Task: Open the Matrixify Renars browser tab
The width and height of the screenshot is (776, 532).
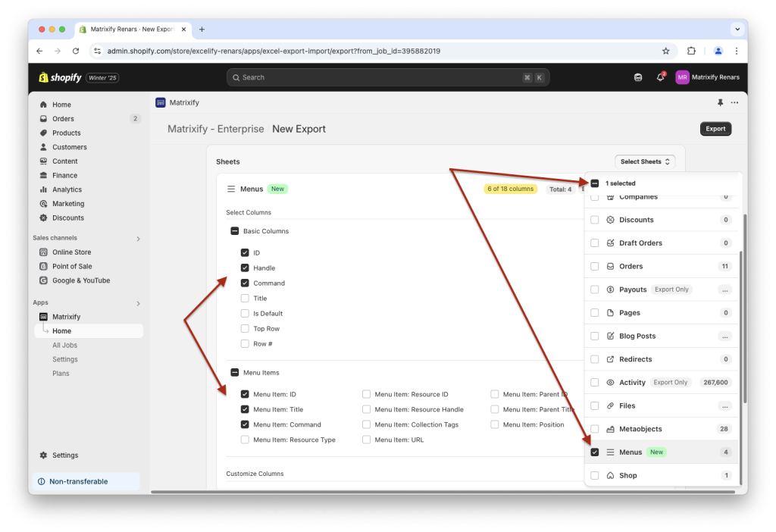Action: click(131, 29)
